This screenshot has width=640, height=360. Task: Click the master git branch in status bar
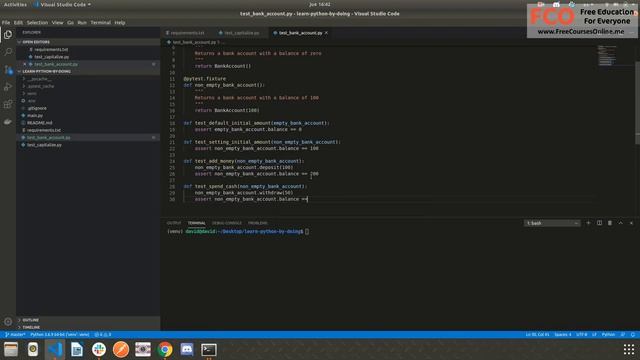click(15, 335)
